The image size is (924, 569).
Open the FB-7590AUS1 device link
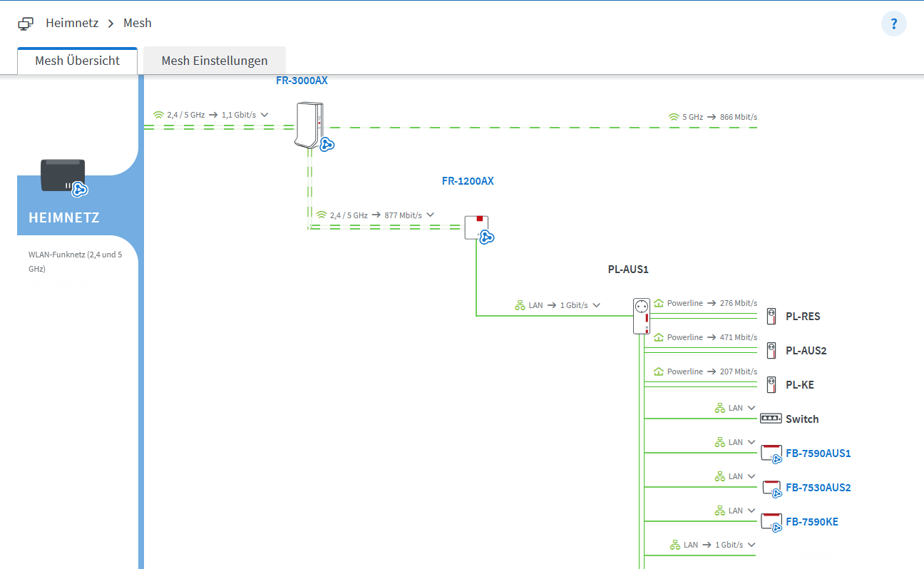(818, 453)
